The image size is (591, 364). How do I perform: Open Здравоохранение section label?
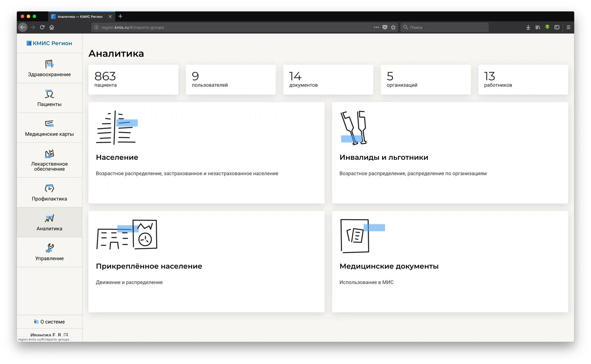pyautogui.click(x=49, y=75)
